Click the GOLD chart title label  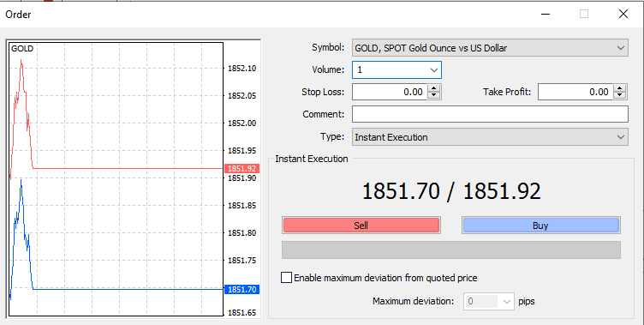pos(22,49)
